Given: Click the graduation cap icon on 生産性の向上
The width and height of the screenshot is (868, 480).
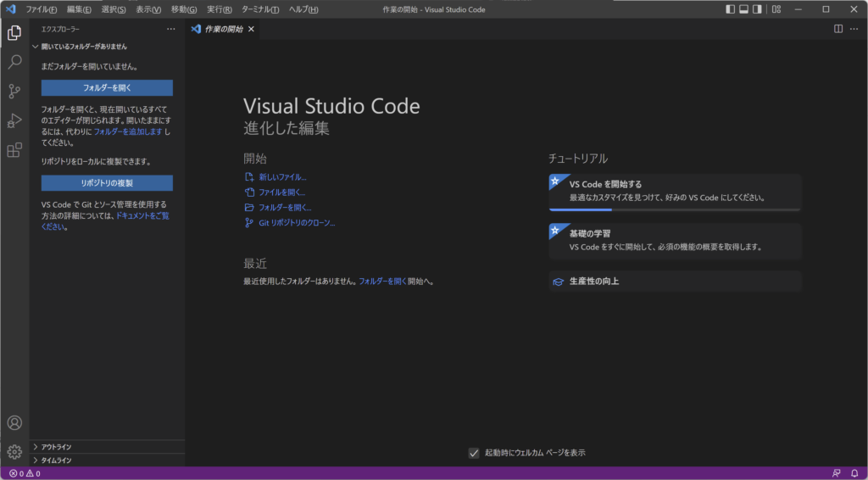Looking at the screenshot, I should (x=559, y=282).
